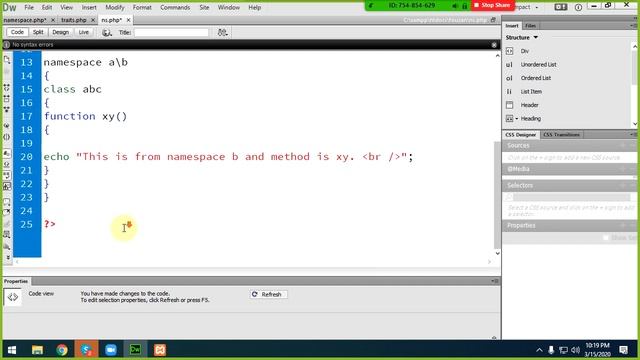Click Stop Share in the sharing bar

[492, 5]
